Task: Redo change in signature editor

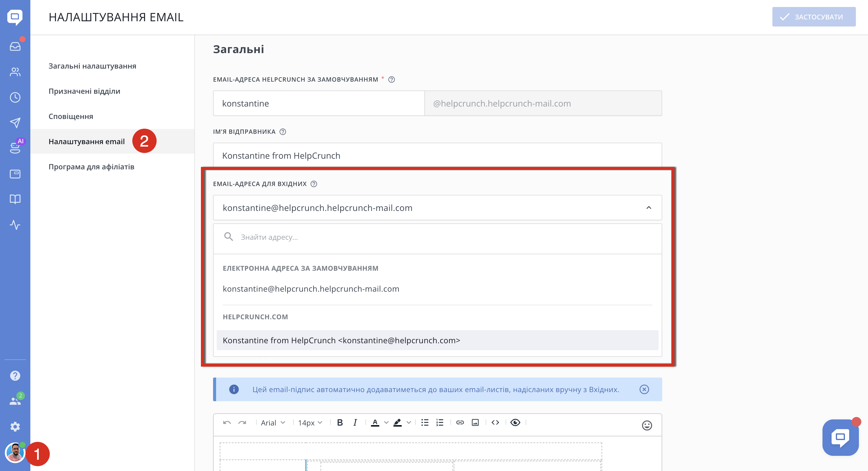Action: [x=242, y=422]
